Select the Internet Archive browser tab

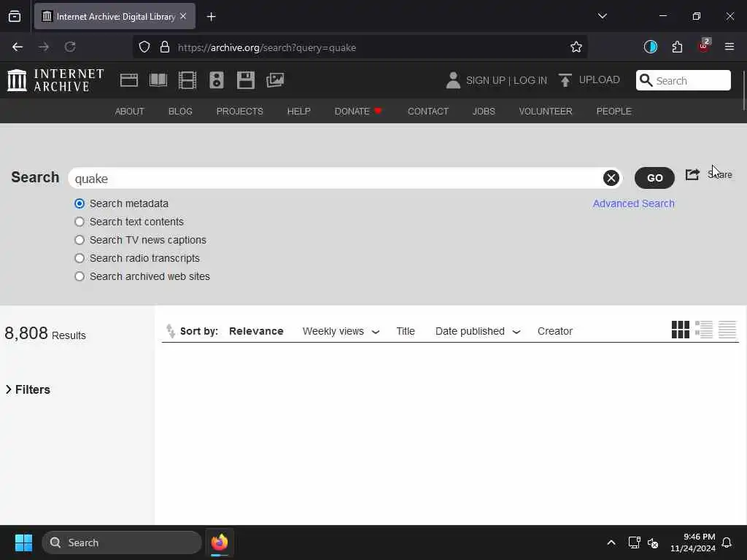pos(115,17)
